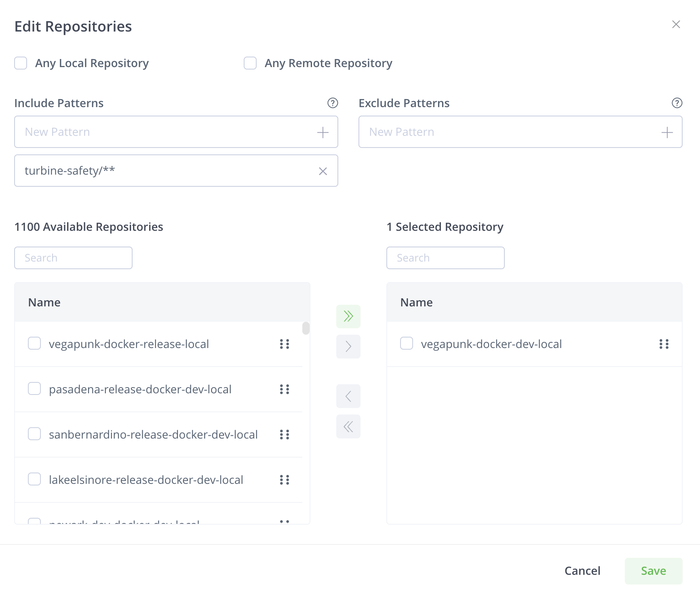The width and height of the screenshot is (700, 595).
Task: Focus the Available Repositories search field
Action: pos(73,258)
